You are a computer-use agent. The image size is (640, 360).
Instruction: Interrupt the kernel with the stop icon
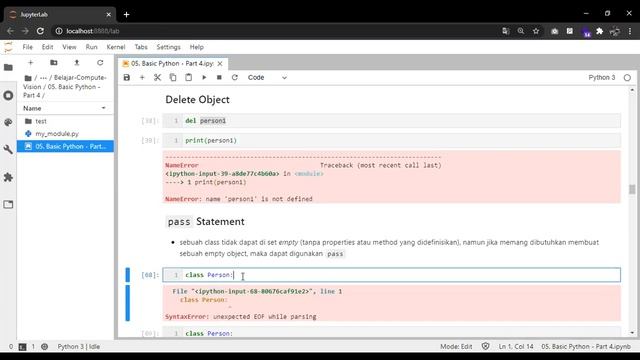coord(219,78)
